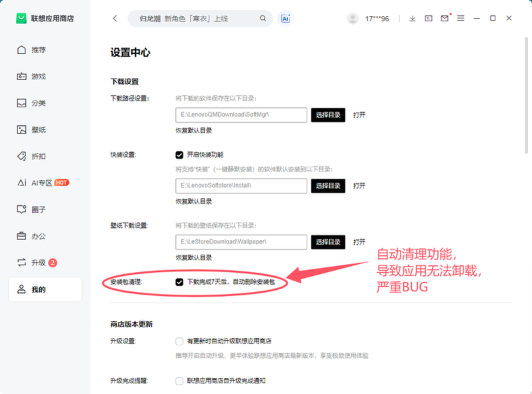Click the AI专区 Ai icon
The width and height of the screenshot is (532, 394).
click(22, 183)
